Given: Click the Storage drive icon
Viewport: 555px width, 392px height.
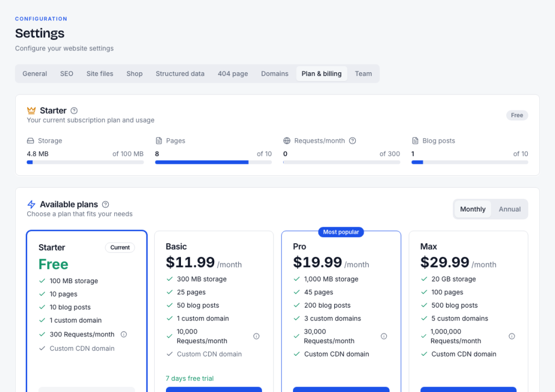Looking at the screenshot, I should (31, 140).
